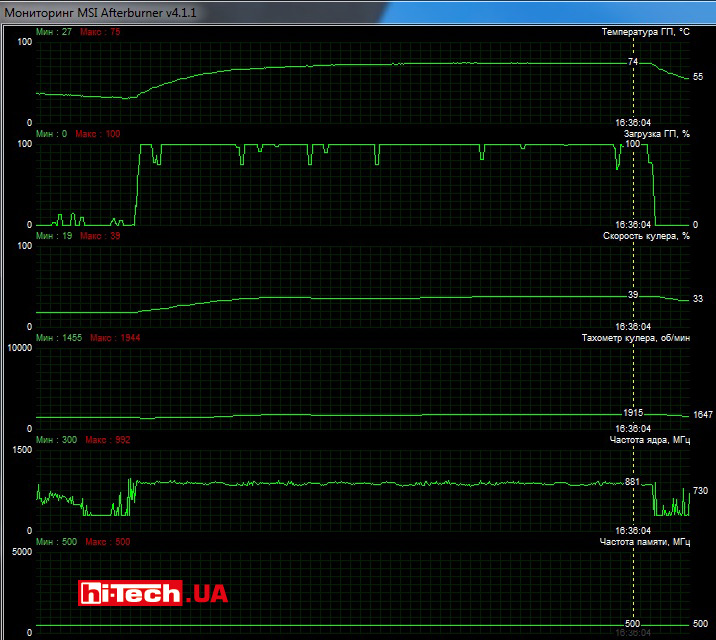Click the 881 marker value on core clock graph
Viewport: 716px width, 640px height.
coord(632,482)
